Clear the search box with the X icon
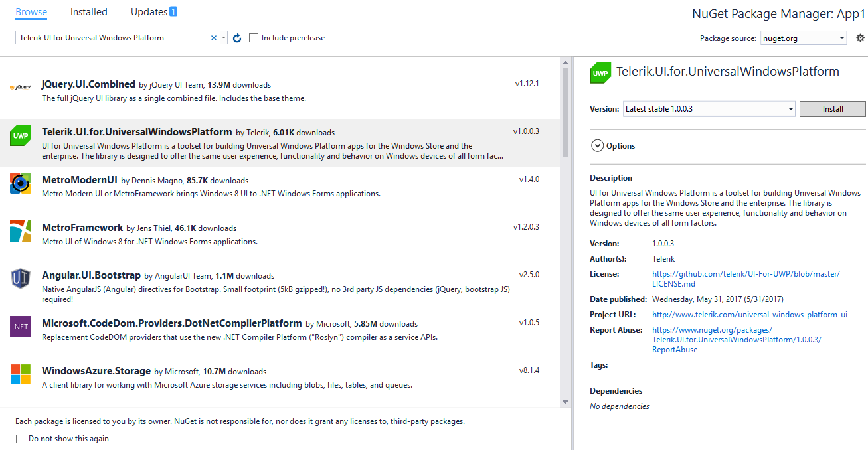Screen dimensions: 868x450 (214, 38)
